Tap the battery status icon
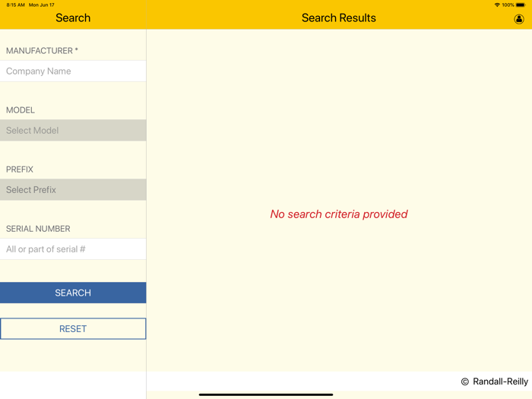 (x=521, y=5)
